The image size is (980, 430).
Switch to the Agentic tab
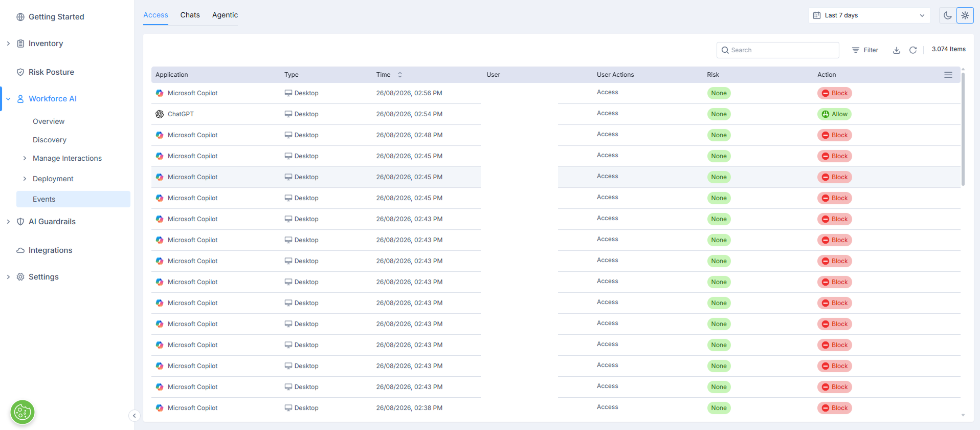[x=225, y=15]
